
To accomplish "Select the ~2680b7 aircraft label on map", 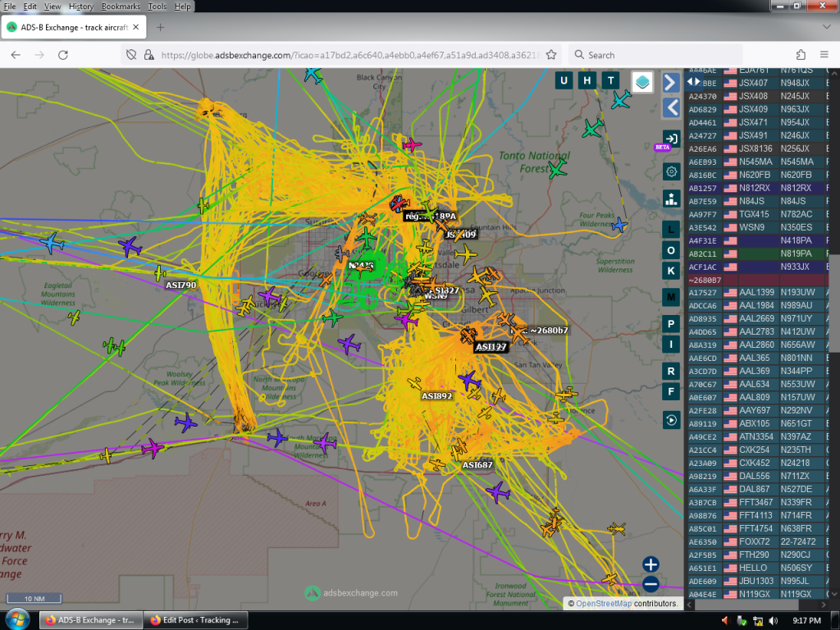I will point(549,331).
